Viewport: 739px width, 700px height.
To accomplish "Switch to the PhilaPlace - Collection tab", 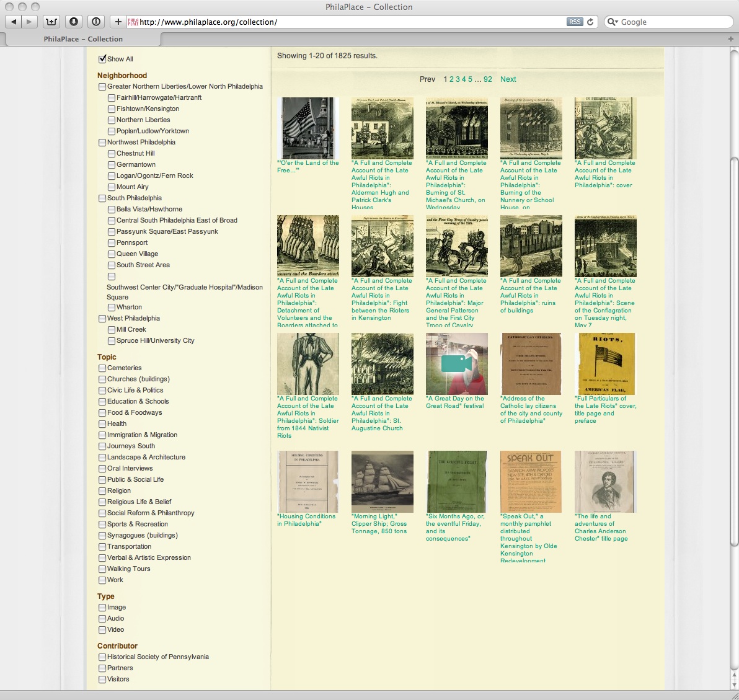I will [x=83, y=39].
